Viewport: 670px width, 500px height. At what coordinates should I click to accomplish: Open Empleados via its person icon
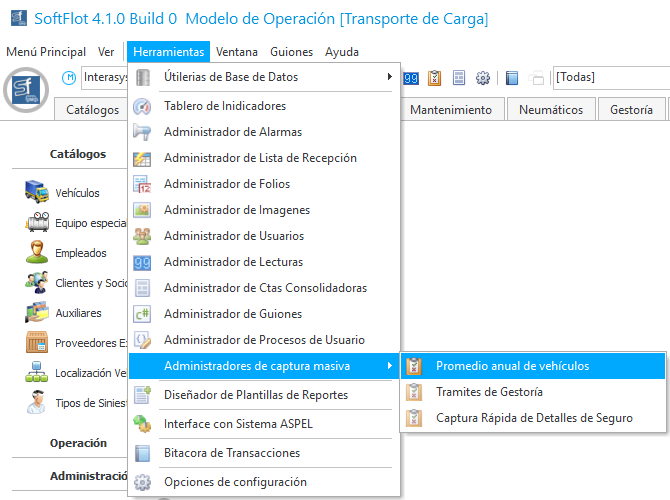[38, 253]
